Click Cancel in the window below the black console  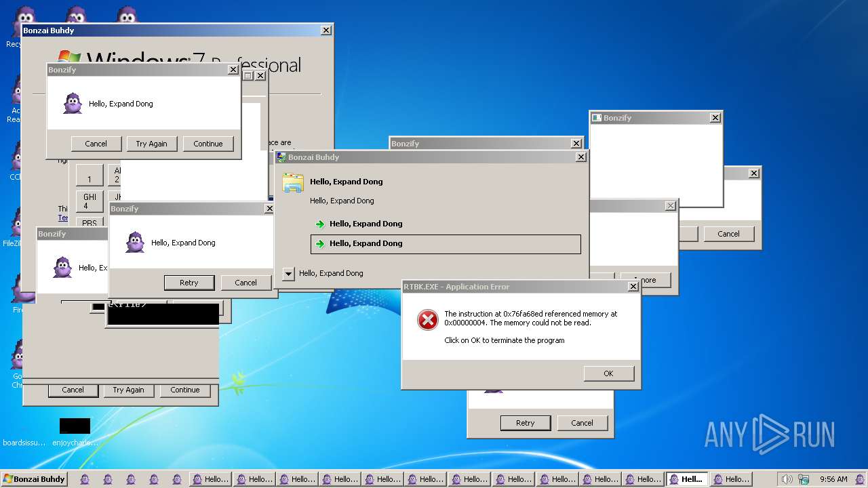point(73,390)
